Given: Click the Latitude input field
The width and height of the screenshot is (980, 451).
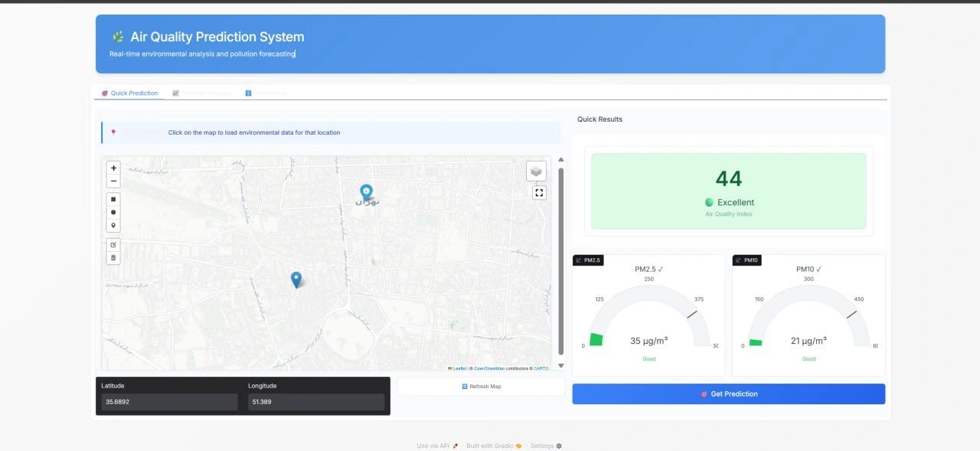Looking at the screenshot, I should 169,402.
